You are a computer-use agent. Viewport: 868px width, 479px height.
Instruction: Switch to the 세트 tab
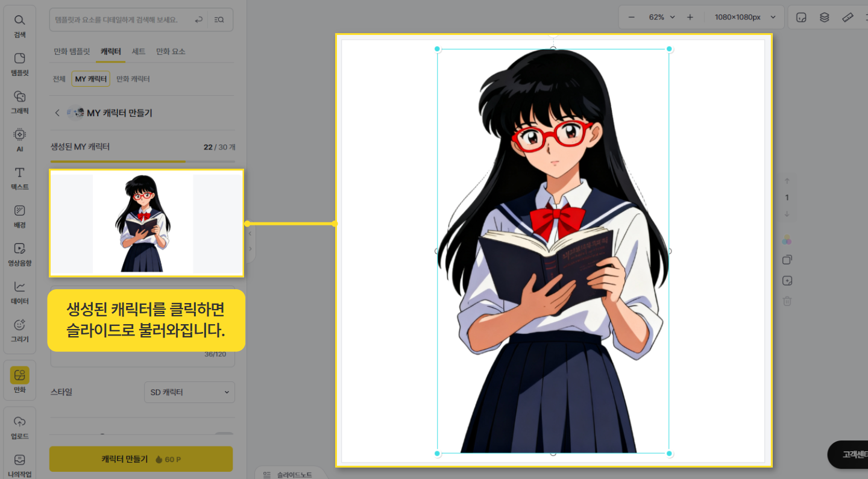click(x=139, y=51)
